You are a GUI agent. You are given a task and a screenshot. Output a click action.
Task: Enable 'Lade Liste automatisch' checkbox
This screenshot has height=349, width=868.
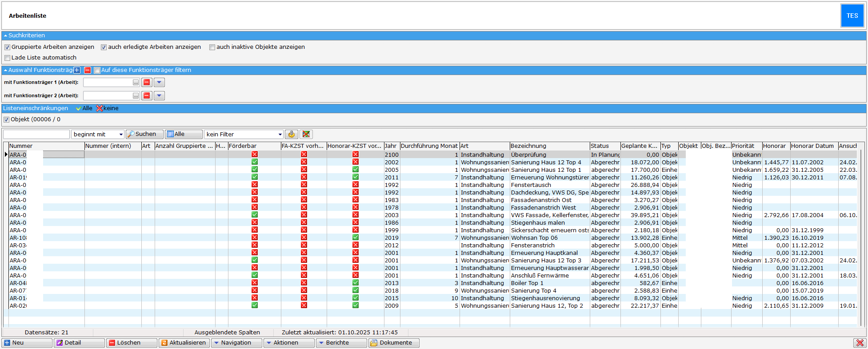coord(7,58)
